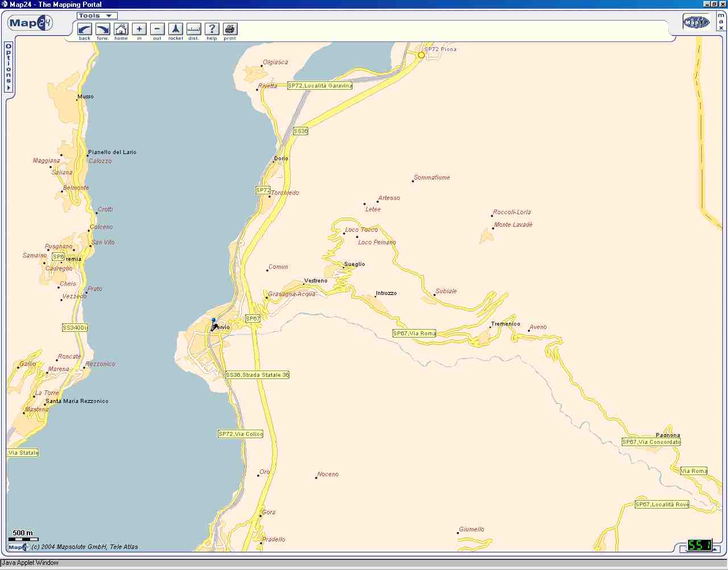Click the MapTP globe logo
Screen dimensions: 728x570
click(x=696, y=23)
